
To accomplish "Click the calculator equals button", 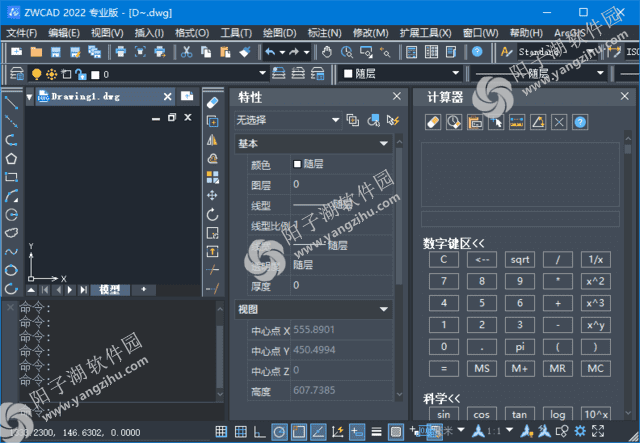I will 444,369.
